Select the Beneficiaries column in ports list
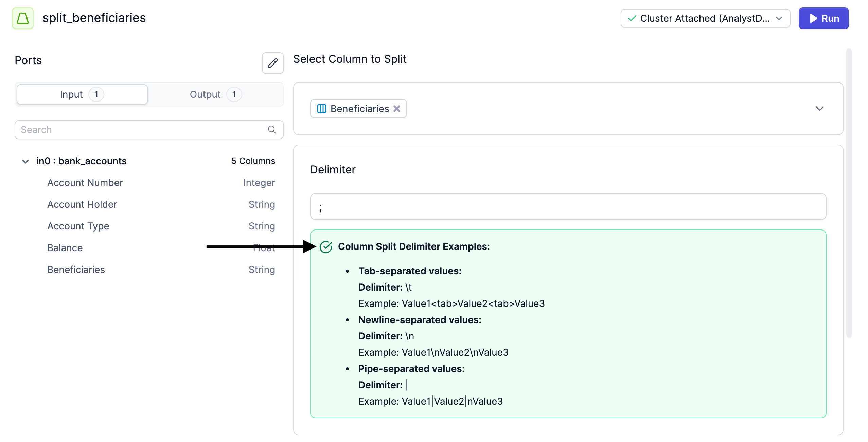 coord(76,270)
